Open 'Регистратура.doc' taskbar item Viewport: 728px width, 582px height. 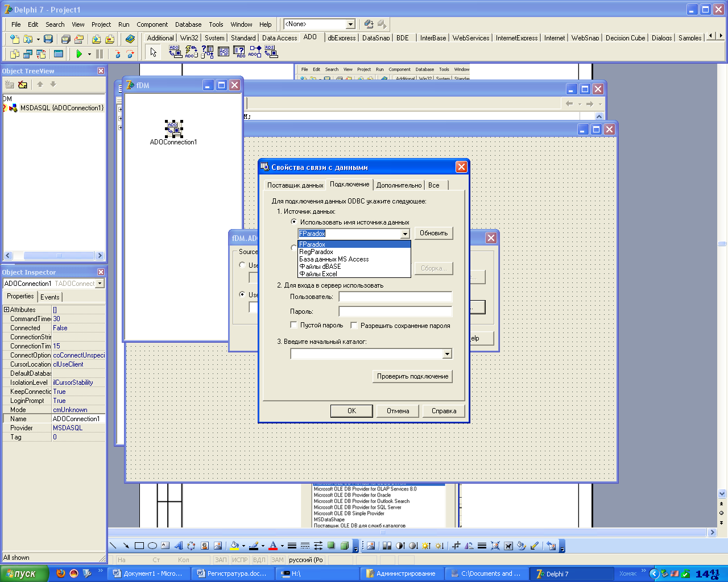click(x=232, y=574)
